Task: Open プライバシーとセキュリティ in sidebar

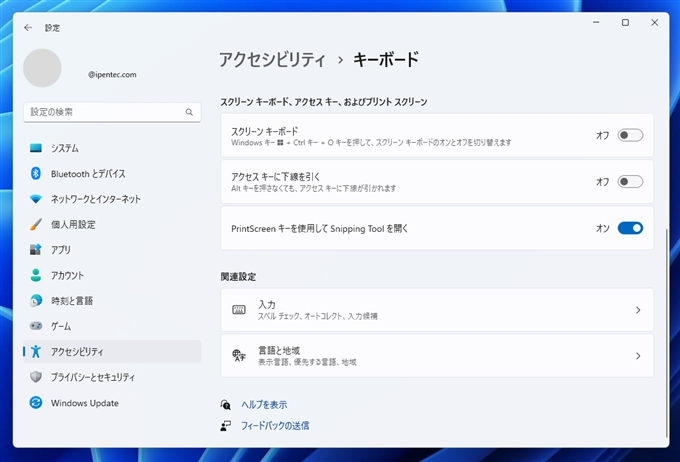Action: coord(112,377)
